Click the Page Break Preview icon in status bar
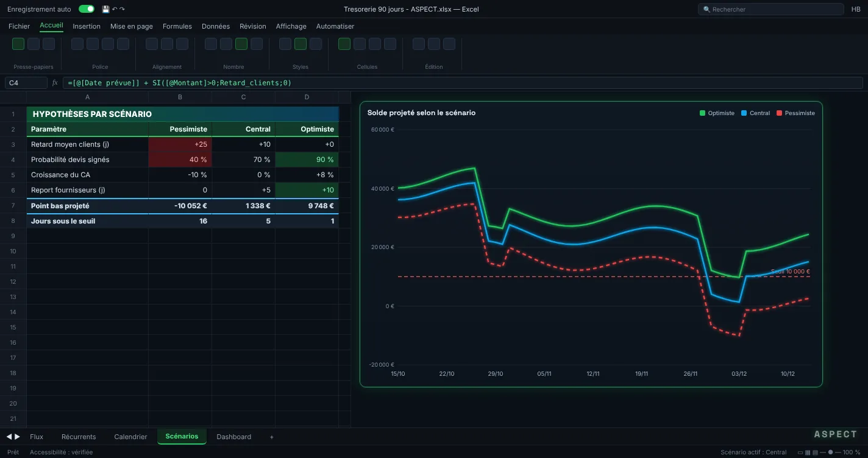 [815, 453]
